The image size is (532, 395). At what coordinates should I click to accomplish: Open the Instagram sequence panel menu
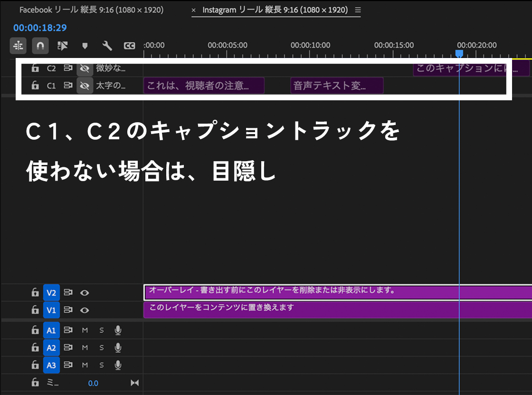tap(358, 10)
